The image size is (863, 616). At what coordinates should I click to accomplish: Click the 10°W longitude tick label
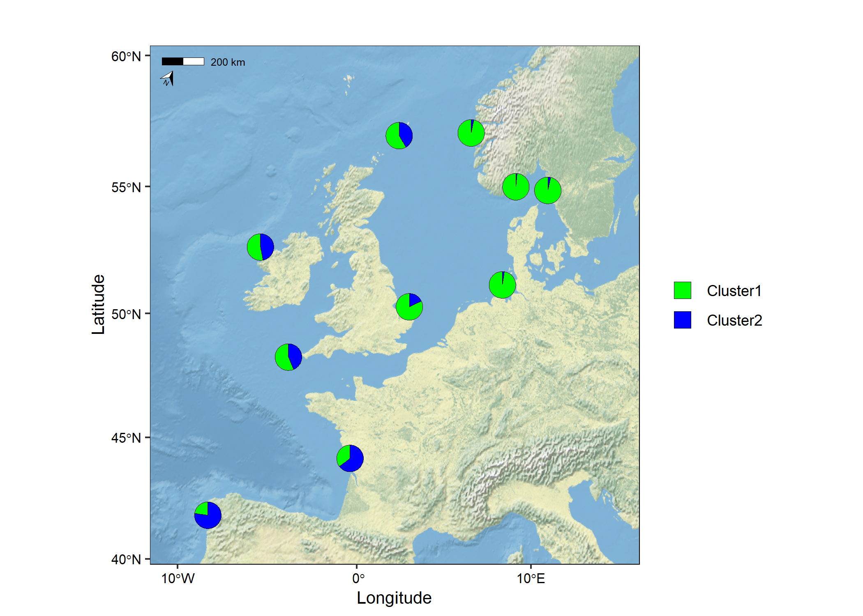(178, 578)
